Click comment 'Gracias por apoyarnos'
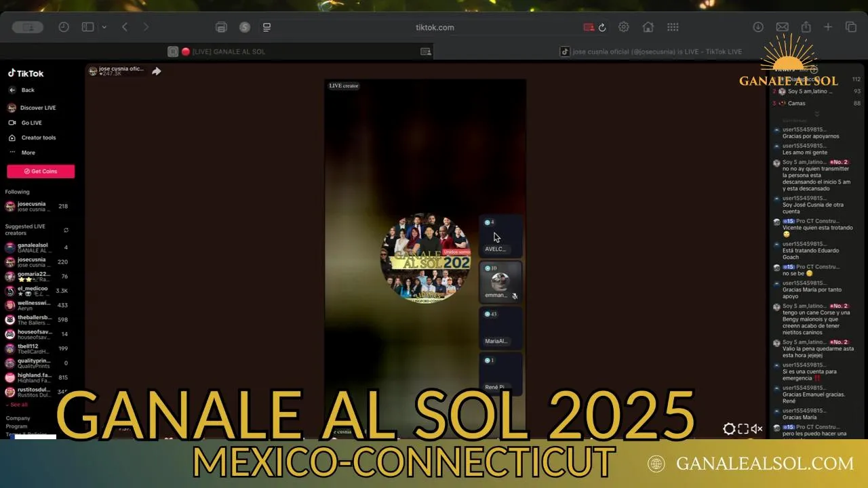The width and height of the screenshot is (868, 488). pos(810,136)
